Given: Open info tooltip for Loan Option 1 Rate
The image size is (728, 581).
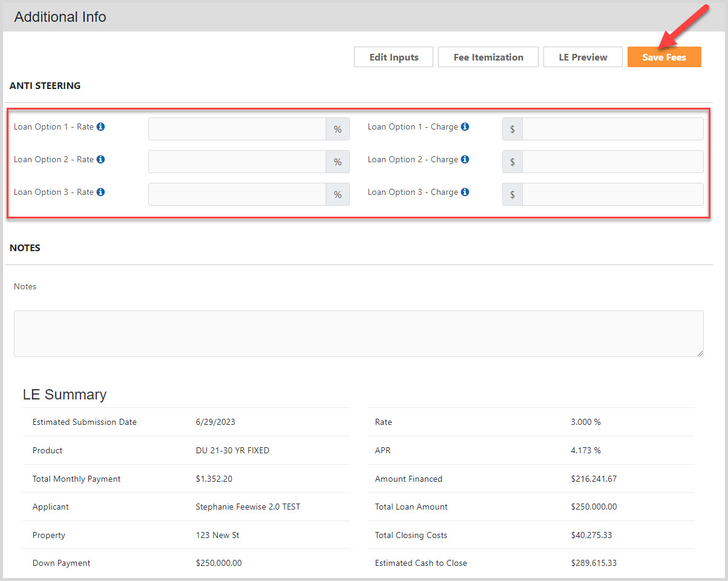Looking at the screenshot, I should [100, 126].
